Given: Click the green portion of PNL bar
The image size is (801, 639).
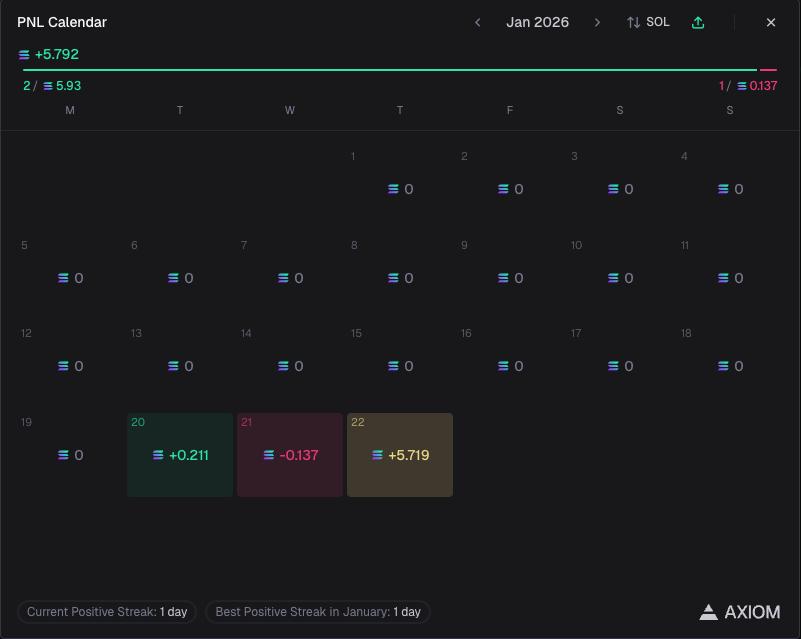Looking at the screenshot, I should [x=390, y=69].
